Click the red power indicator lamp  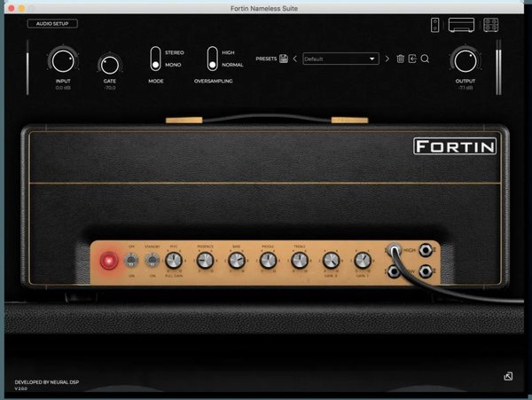point(109,261)
